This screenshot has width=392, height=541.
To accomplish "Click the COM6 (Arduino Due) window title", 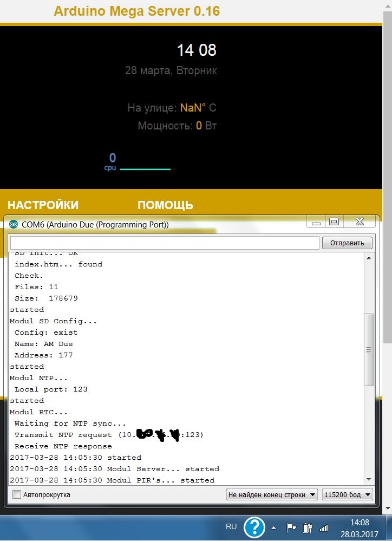I will 95,225.
